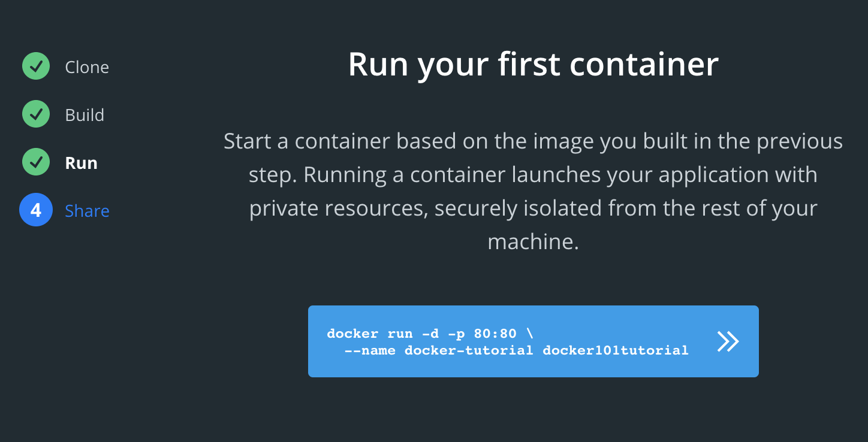This screenshot has height=442, width=868.
Task: Click the word "machine." ending the description
Action: click(533, 242)
